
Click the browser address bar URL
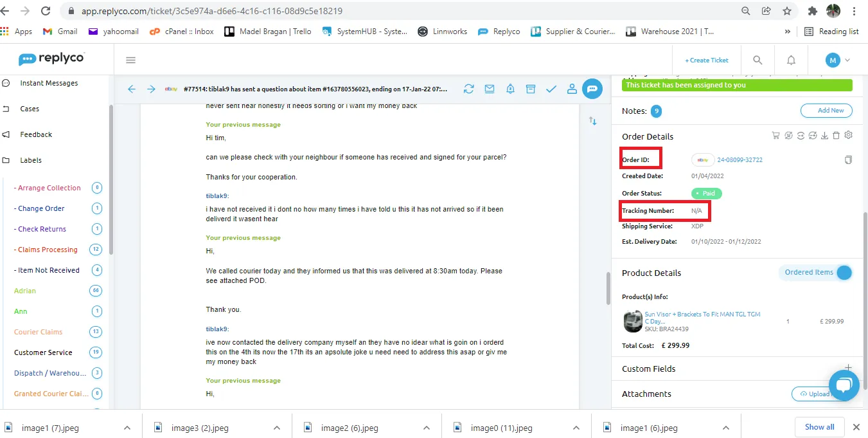click(x=212, y=11)
